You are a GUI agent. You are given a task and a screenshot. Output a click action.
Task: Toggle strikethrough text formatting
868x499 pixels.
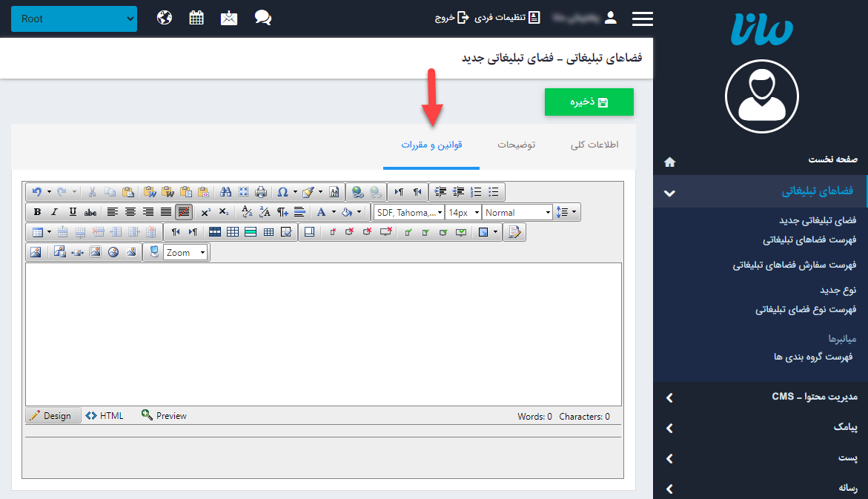click(90, 212)
